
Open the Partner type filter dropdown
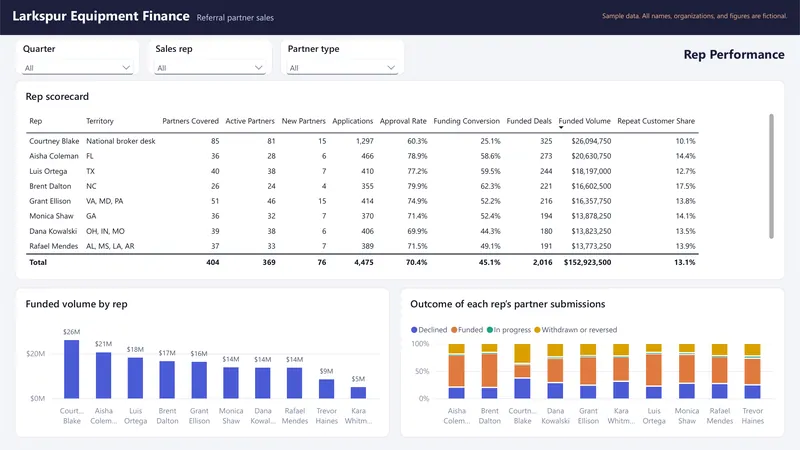coord(342,68)
